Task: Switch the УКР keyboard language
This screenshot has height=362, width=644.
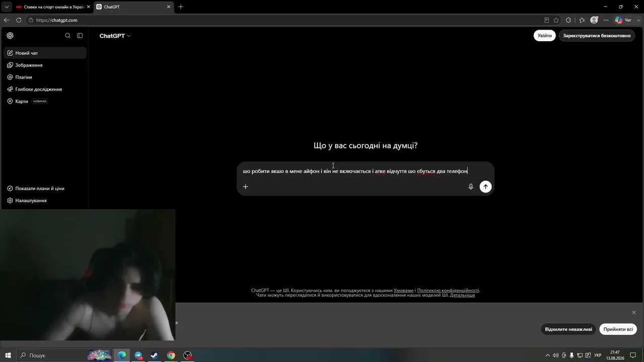Action: point(598,355)
